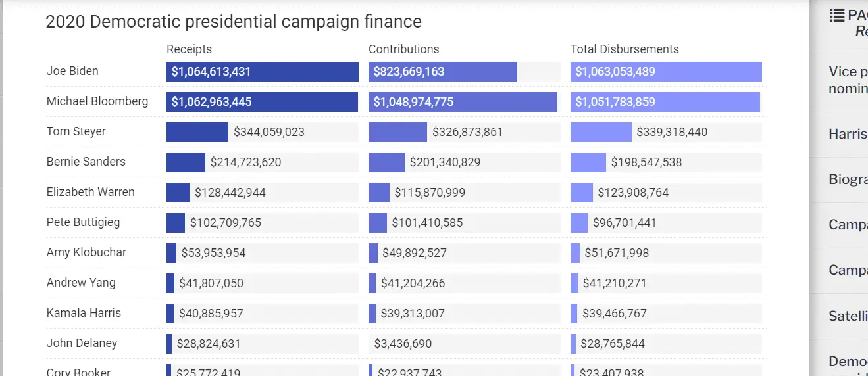Open the Harris sidebar link
Screen dimensions: 868x376
click(848, 135)
